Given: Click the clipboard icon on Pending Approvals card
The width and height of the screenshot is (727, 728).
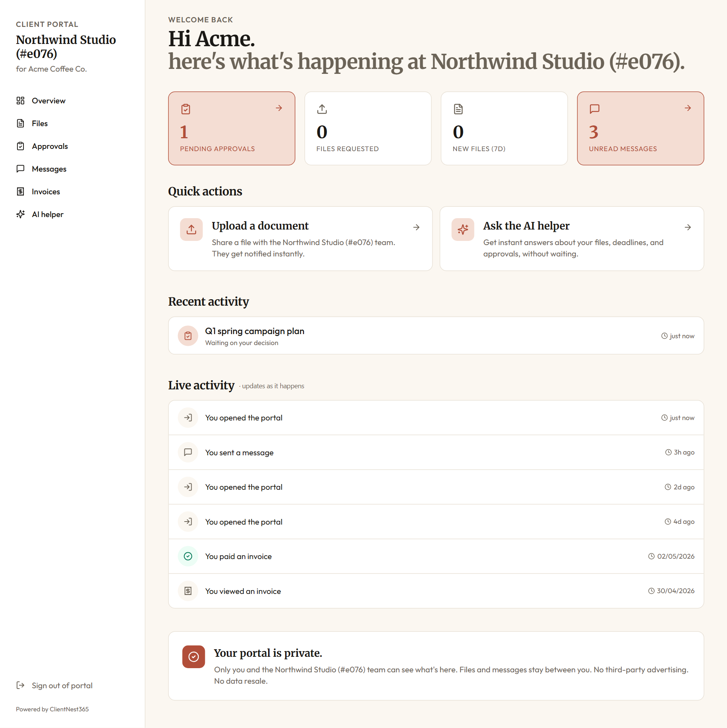Looking at the screenshot, I should tap(186, 109).
